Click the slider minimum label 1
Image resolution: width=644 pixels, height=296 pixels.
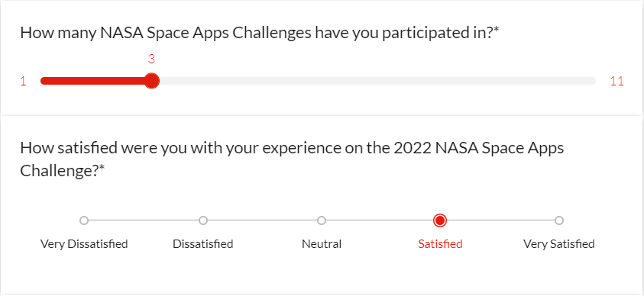[24, 81]
